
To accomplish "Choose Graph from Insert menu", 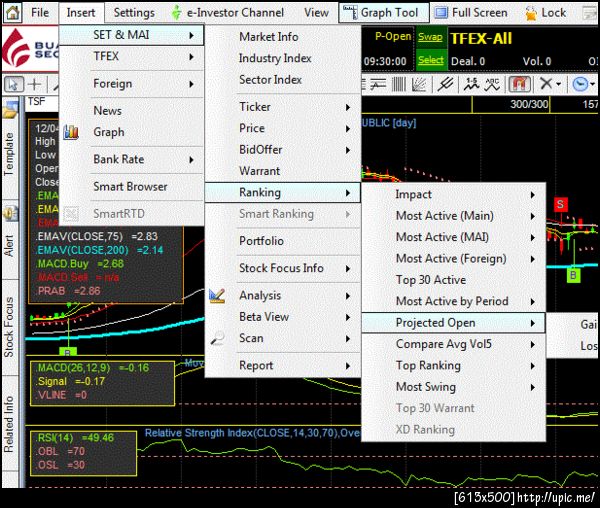I will (132, 132).
